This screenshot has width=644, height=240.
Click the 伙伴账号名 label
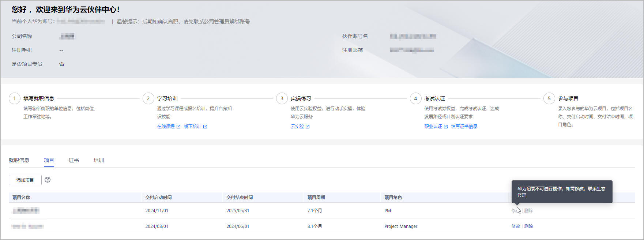tap(355, 36)
